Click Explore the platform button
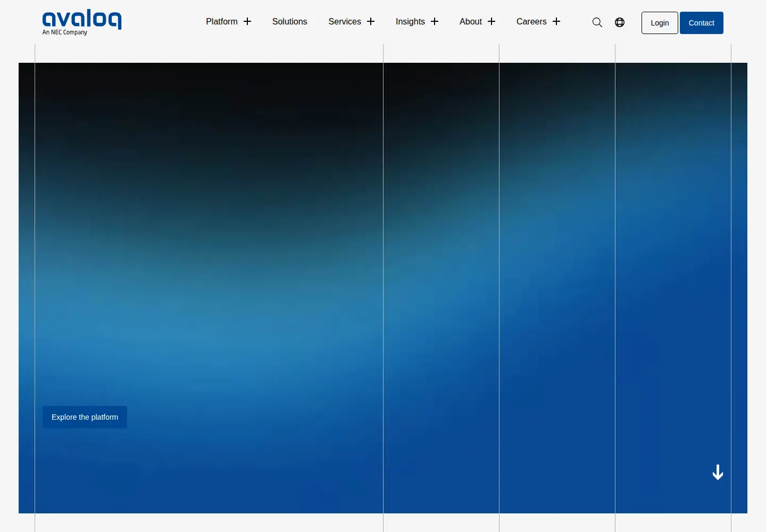This screenshot has height=532, width=766. pos(85,417)
